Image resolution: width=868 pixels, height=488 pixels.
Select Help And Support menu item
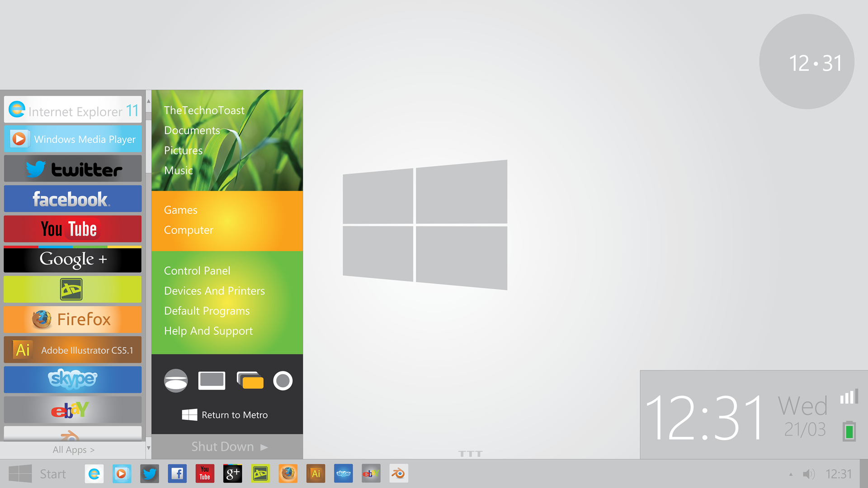[x=208, y=331]
